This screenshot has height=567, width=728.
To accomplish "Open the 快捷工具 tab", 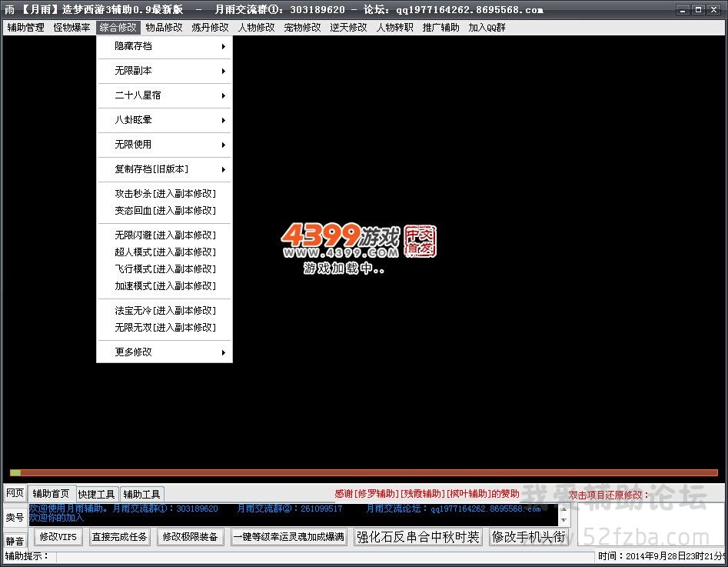I will [97, 494].
